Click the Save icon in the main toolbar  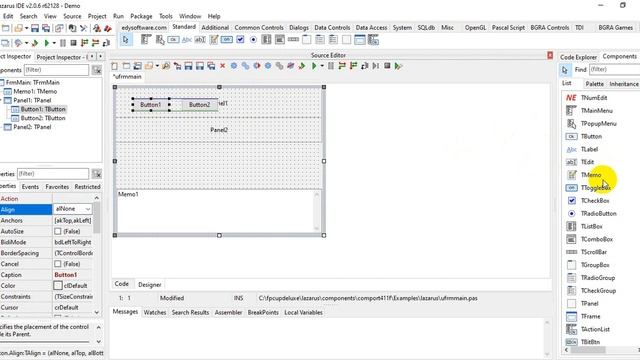pyautogui.click(x=35, y=28)
